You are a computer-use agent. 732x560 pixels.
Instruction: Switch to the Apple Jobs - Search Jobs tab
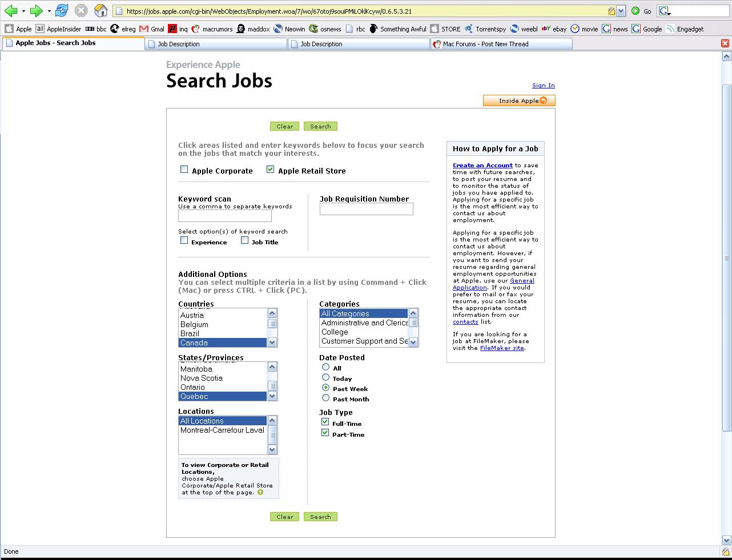tap(73, 43)
